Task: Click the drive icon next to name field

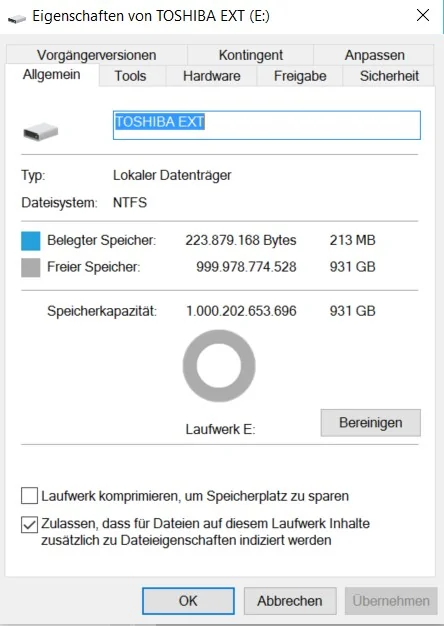Action: click(41, 132)
